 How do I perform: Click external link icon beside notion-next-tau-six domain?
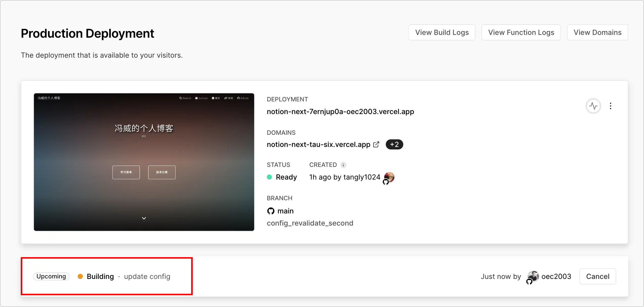click(376, 144)
